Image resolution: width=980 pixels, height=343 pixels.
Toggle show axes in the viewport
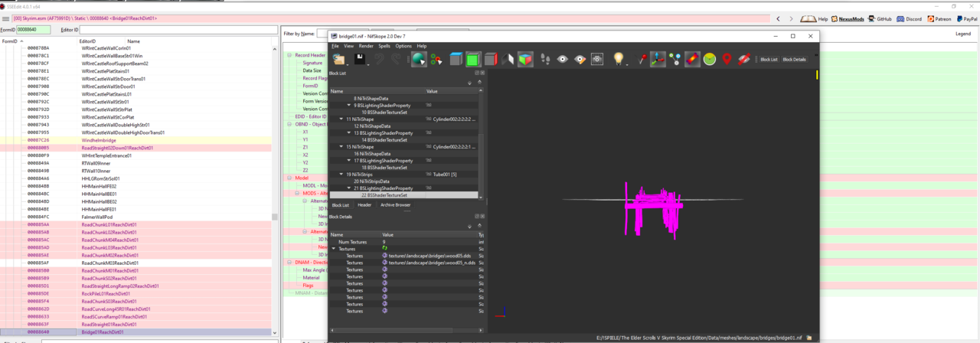(x=658, y=59)
